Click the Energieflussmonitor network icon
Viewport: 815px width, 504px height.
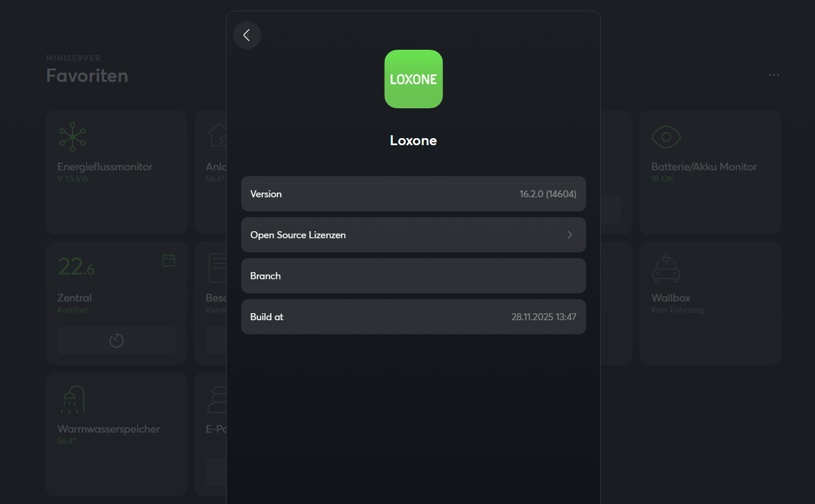tap(73, 137)
